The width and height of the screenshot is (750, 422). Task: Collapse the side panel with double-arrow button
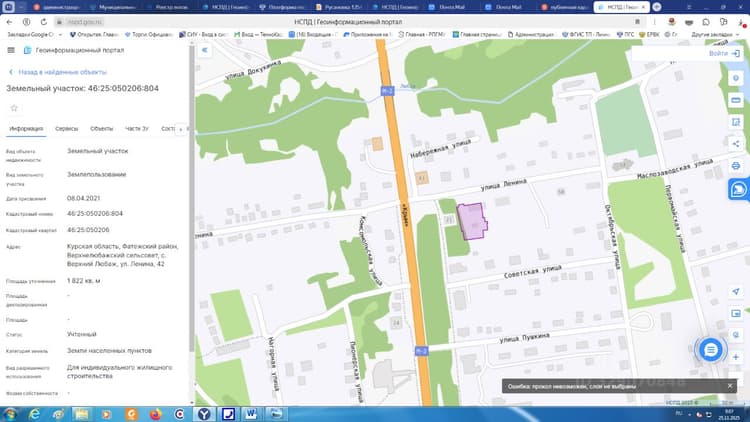click(x=205, y=50)
